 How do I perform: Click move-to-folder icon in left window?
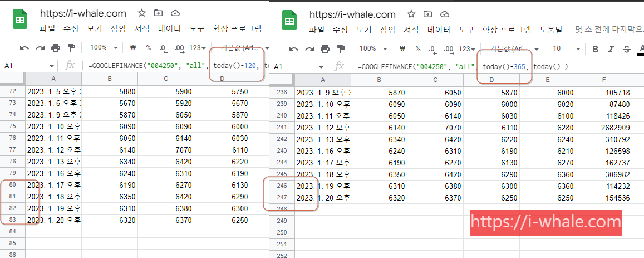click(158, 13)
